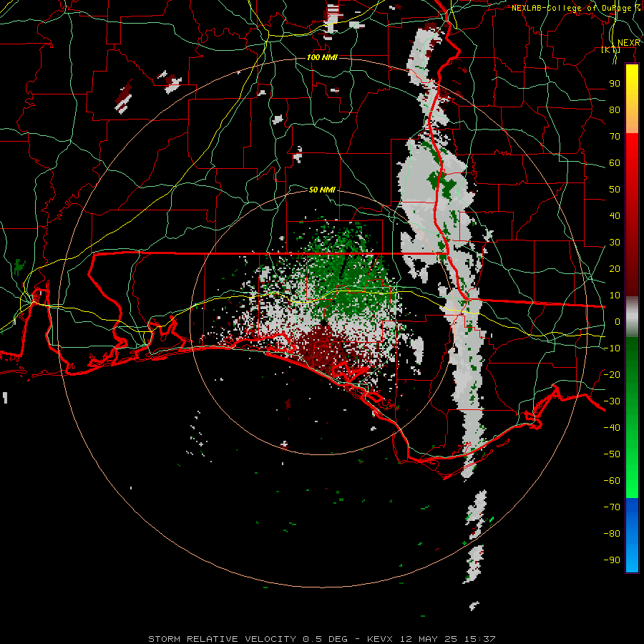Click the -70 velocity scale label
The width and height of the screenshot is (644, 644).
(612, 507)
